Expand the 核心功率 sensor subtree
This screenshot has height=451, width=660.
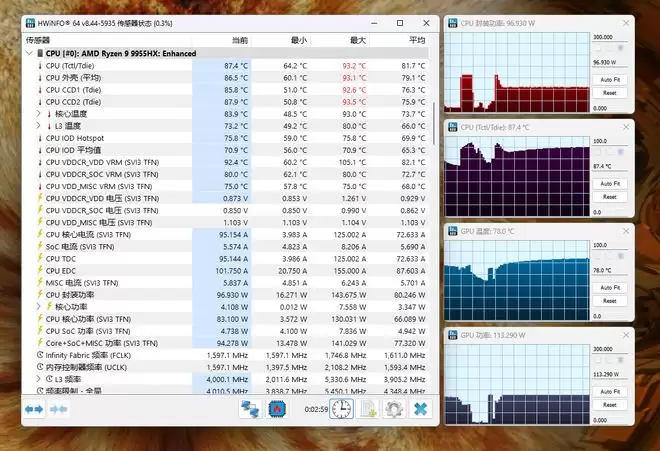tap(38, 307)
